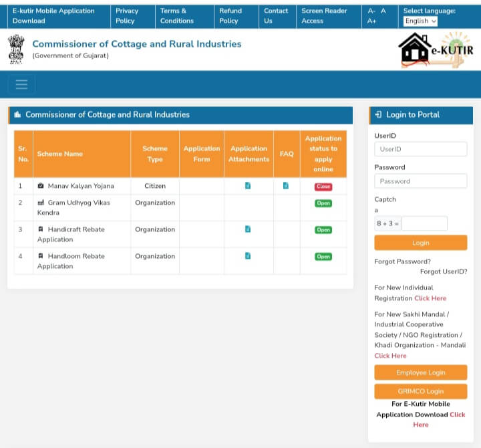The height and width of the screenshot is (448, 481).
Task: Click Open status for Handicraft Rebate Application
Action: pyautogui.click(x=323, y=230)
